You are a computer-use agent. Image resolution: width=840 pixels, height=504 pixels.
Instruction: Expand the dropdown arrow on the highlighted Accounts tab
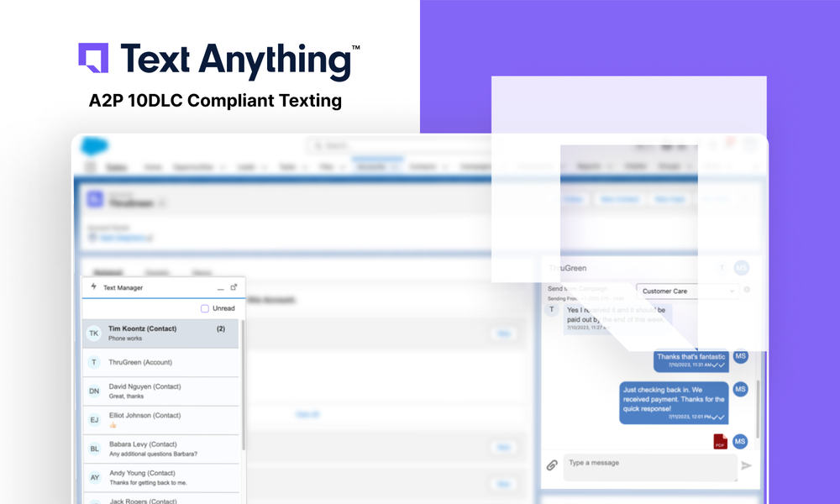coord(395,165)
